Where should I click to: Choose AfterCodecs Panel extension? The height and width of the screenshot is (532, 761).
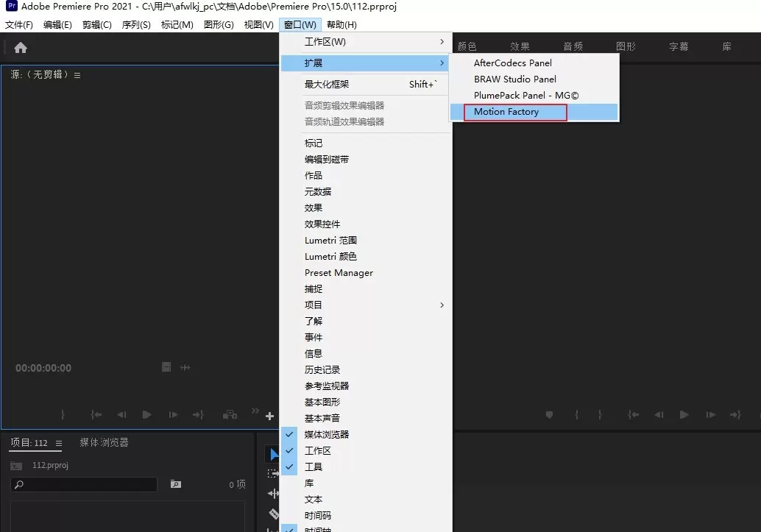point(534,63)
